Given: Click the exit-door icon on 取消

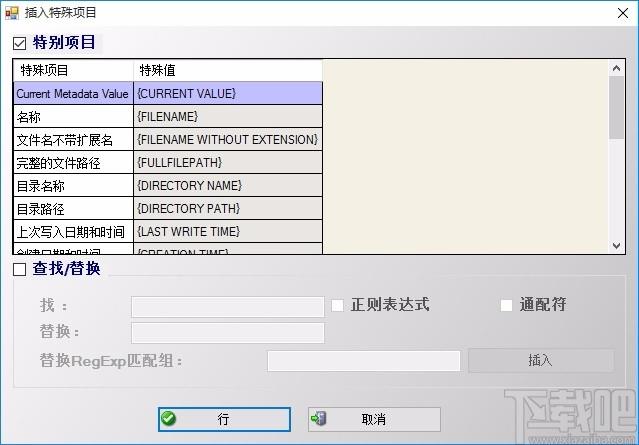Looking at the screenshot, I should pos(318,419).
